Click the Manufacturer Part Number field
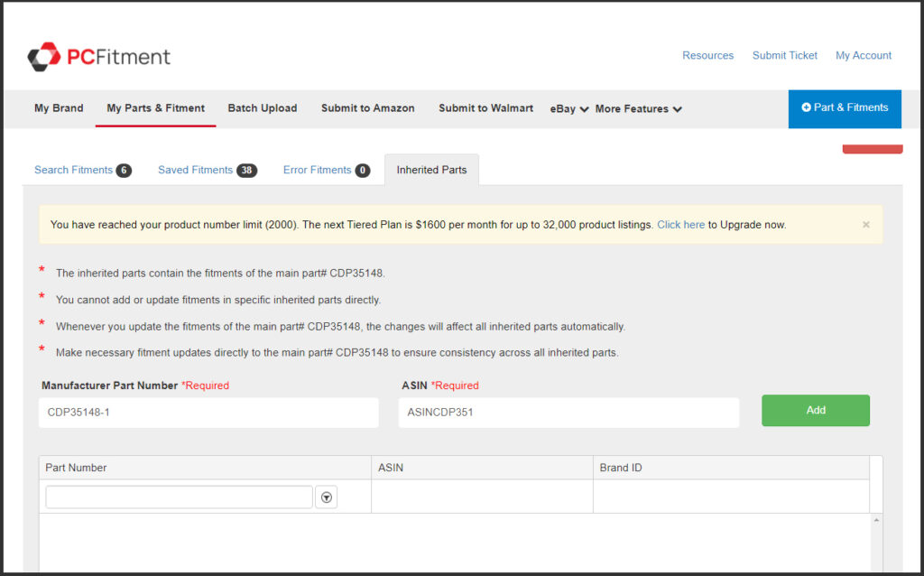Screen dimensions: 924x576 point(208,413)
